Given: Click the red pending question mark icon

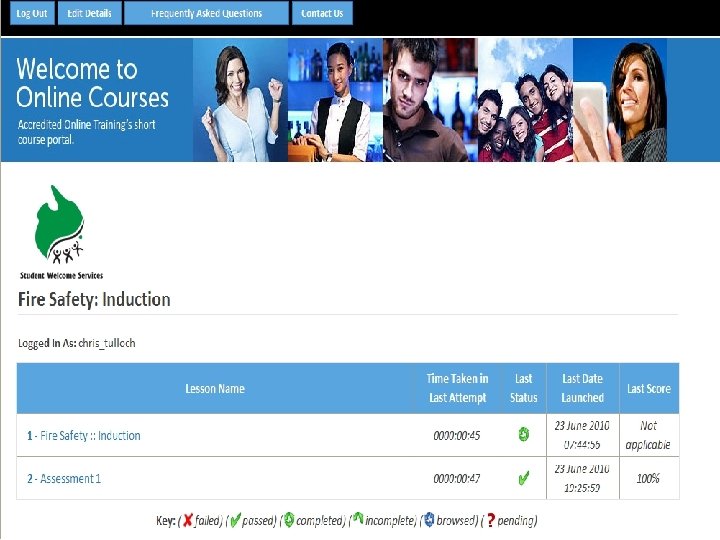Looking at the screenshot, I should (491, 520).
